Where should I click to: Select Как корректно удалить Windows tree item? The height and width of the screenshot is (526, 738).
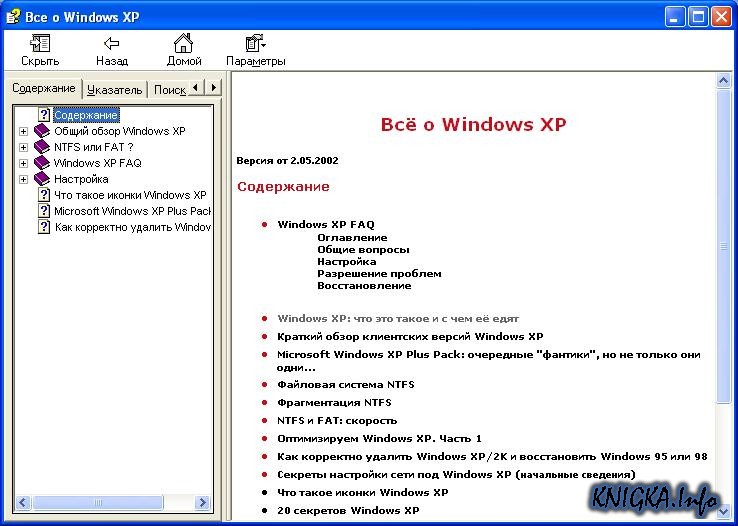[x=132, y=227]
